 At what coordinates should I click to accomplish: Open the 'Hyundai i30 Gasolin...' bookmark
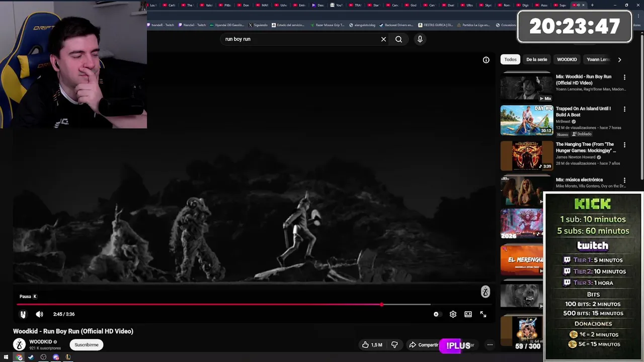pos(227,25)
